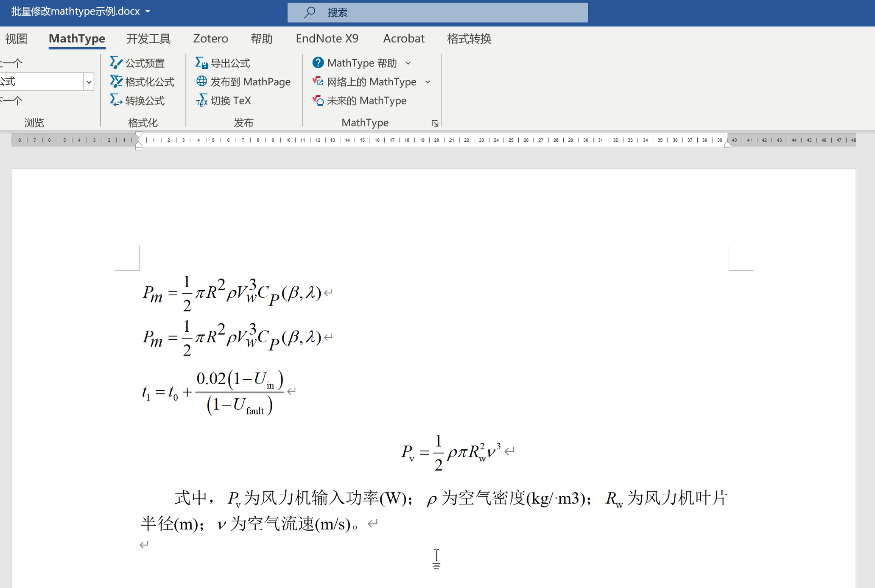
Task: Click the 导出公式 (export equations) icon
Action: pyautogui.click(x=201, y=63)
